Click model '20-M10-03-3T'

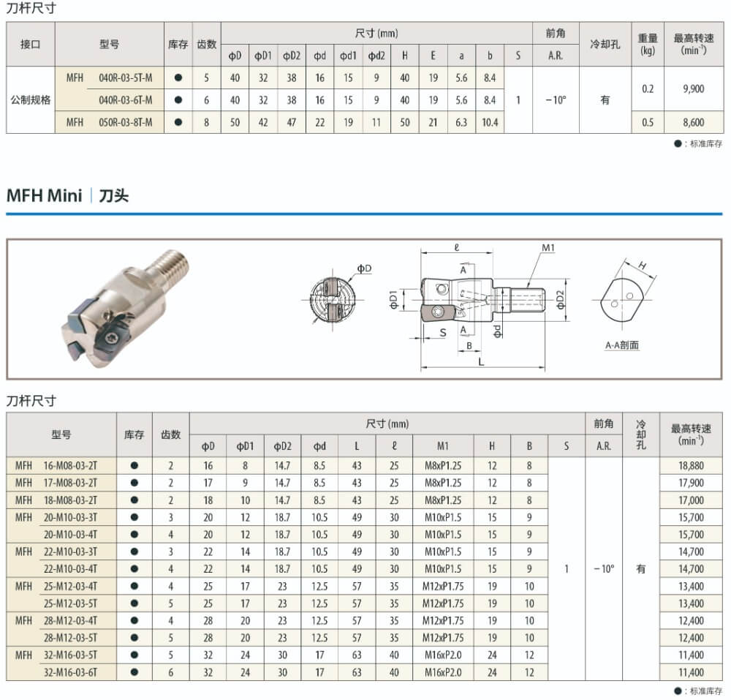70,517
